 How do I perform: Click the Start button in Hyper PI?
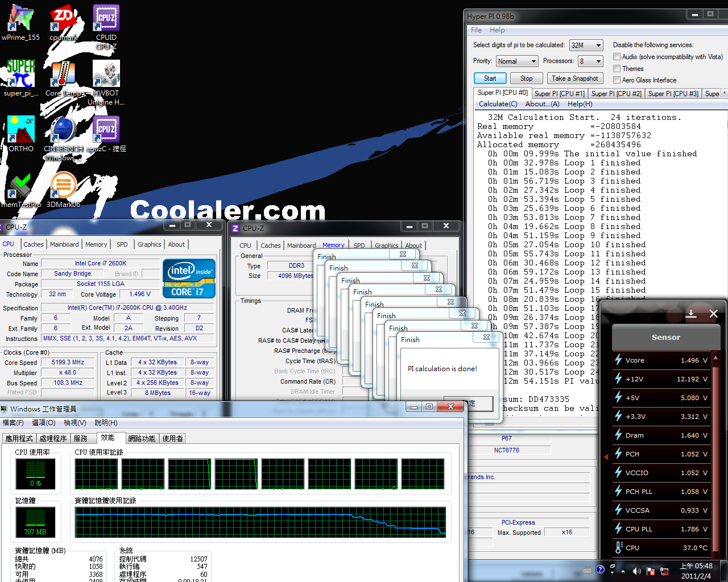click(490, 78)
